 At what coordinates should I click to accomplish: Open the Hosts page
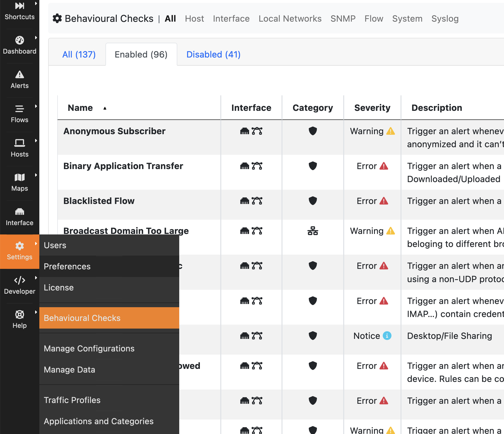tap(20, 147)
